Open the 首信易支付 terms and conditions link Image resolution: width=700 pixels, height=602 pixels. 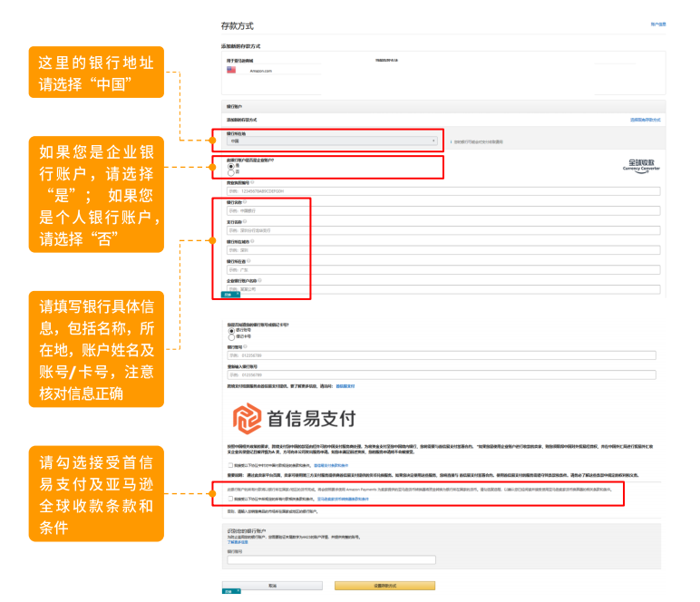(331, 465)
